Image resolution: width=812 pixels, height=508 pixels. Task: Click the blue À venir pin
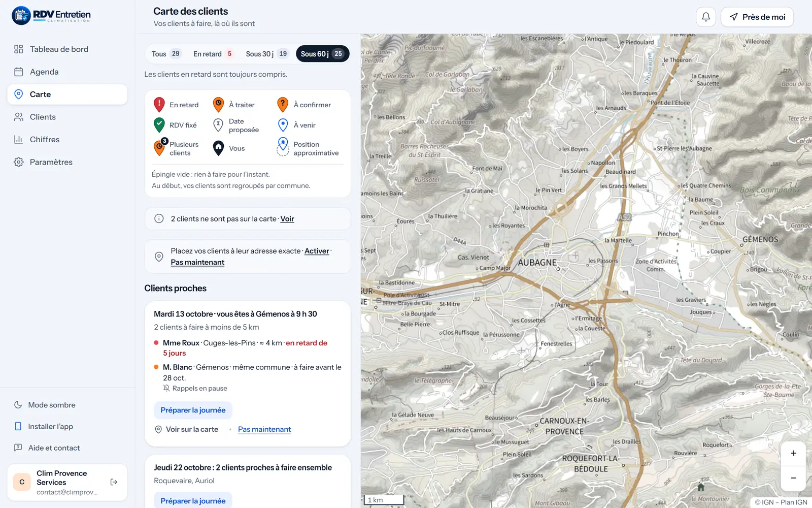click(283, 125)
